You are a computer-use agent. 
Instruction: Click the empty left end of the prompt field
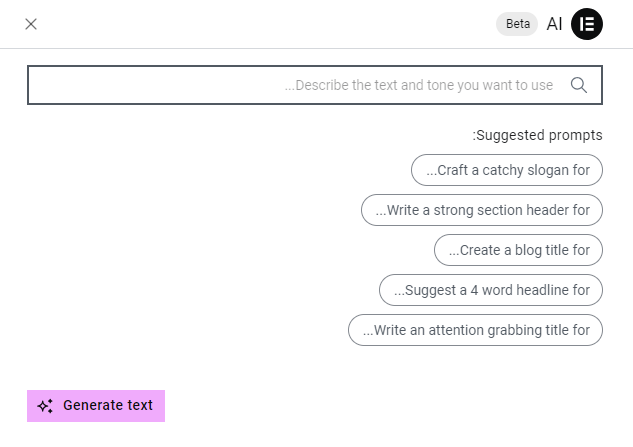pyautogui.click(x=80, y=85)
